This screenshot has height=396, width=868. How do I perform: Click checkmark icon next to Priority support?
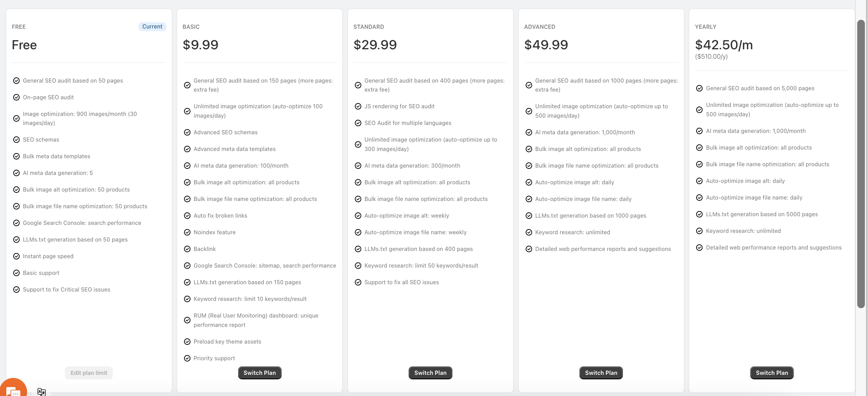coord(187,359)
